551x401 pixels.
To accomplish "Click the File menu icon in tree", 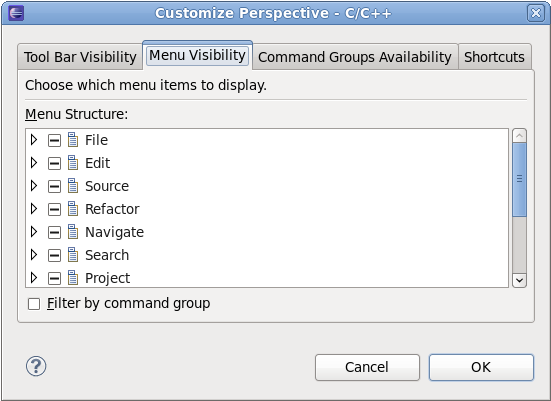I will click(73, 140).
